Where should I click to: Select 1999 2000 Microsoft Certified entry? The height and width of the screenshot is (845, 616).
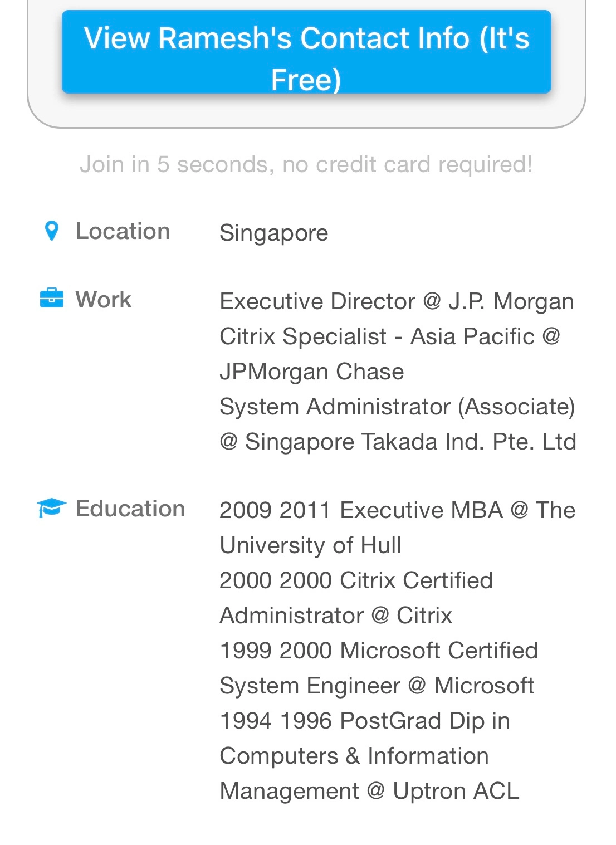tap(378, 651)
